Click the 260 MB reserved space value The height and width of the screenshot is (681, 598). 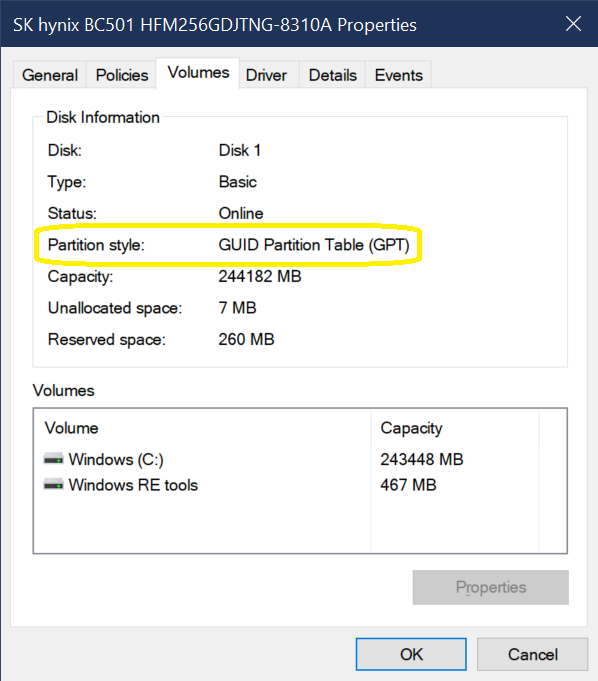click(x=246, y=339)
